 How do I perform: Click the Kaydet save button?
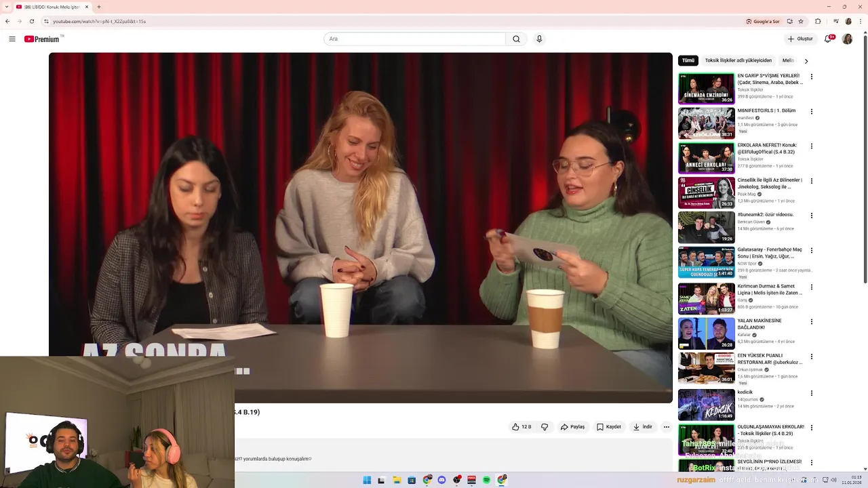[x=608, y=427]
